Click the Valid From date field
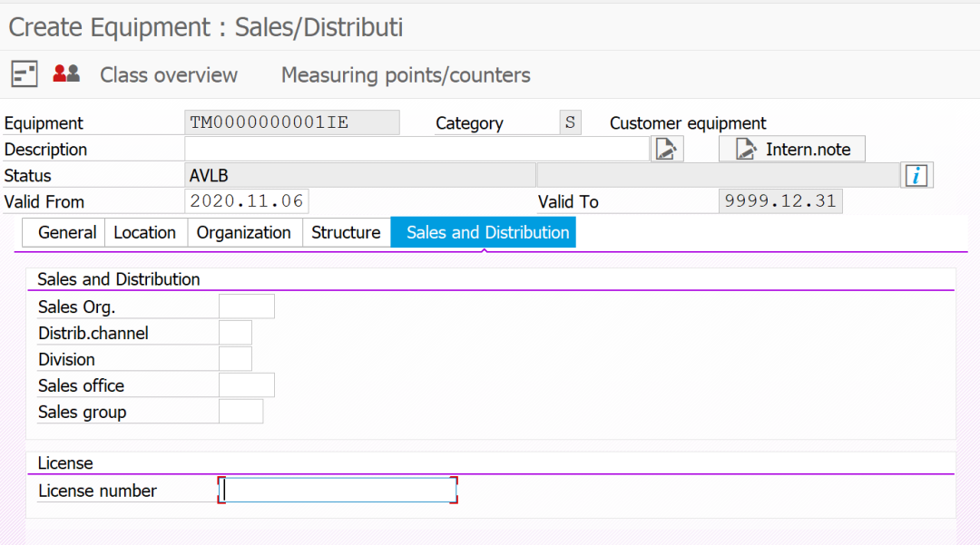 click(x=246, y=200)
